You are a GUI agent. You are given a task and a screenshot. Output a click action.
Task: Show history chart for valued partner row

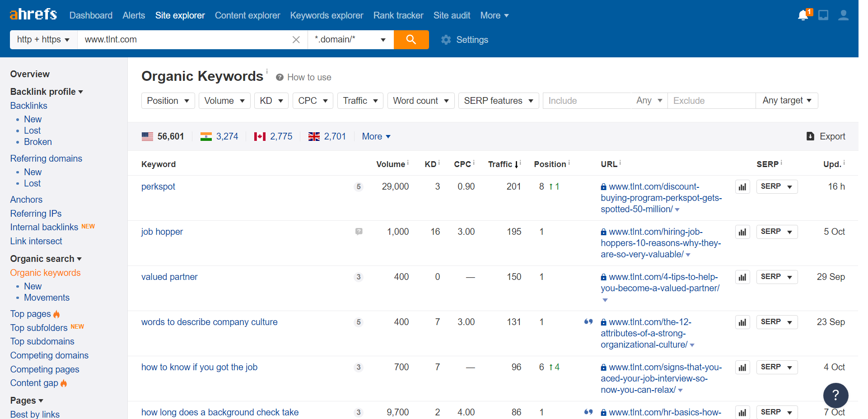(x=742, y=277)
